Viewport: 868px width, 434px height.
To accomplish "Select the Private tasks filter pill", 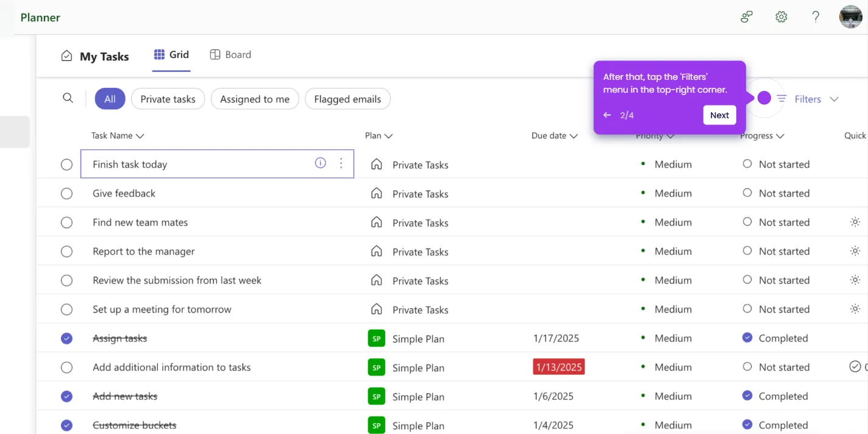I will pyautogui.click(x=168, y=99).
